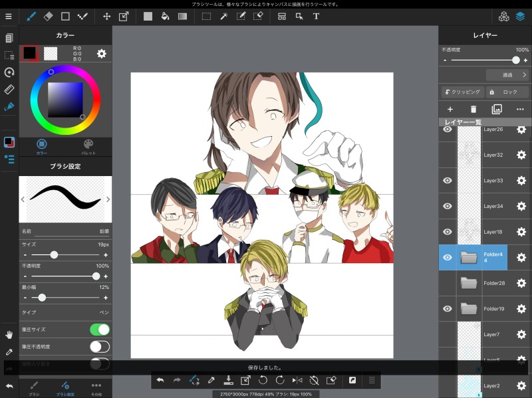Open rotate canvas option in left sidebar

click(x=9, y=72)
